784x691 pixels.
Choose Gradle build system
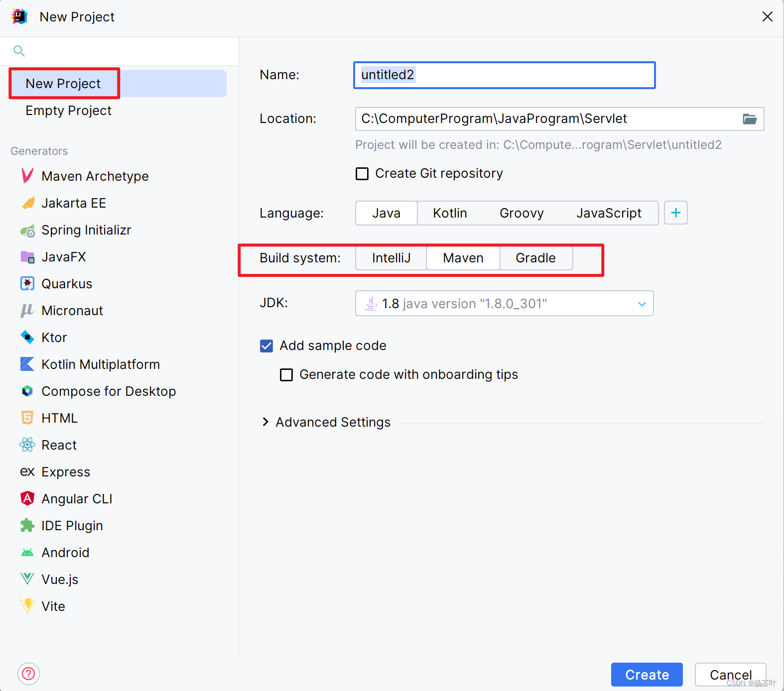pyautogui.click(x=535, y=258)
